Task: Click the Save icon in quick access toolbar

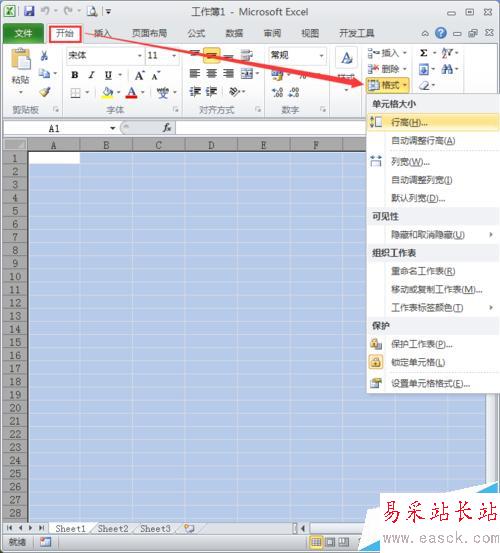Action: [x=29, y=11]
